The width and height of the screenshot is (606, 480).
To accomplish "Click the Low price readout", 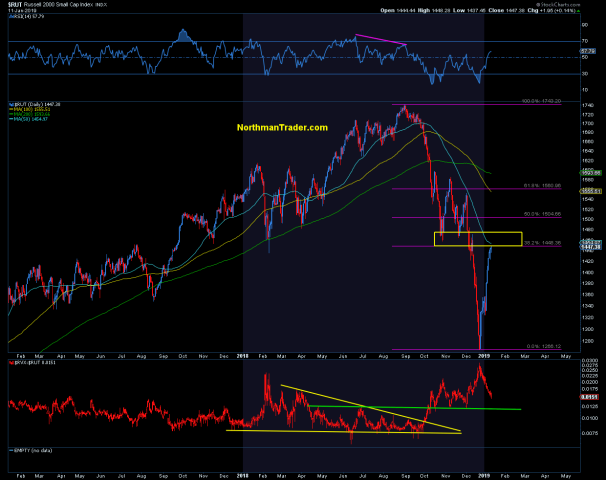I will click(x=469, y=10).
